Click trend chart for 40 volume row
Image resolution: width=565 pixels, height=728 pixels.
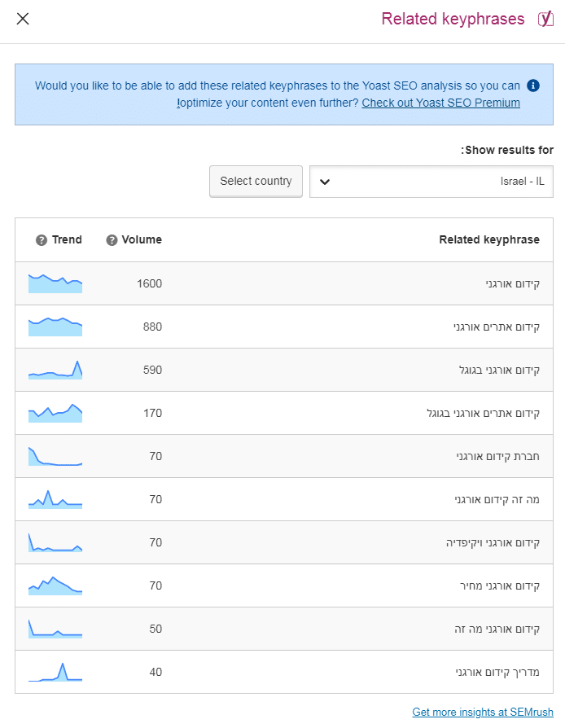(x=55, y=672)
